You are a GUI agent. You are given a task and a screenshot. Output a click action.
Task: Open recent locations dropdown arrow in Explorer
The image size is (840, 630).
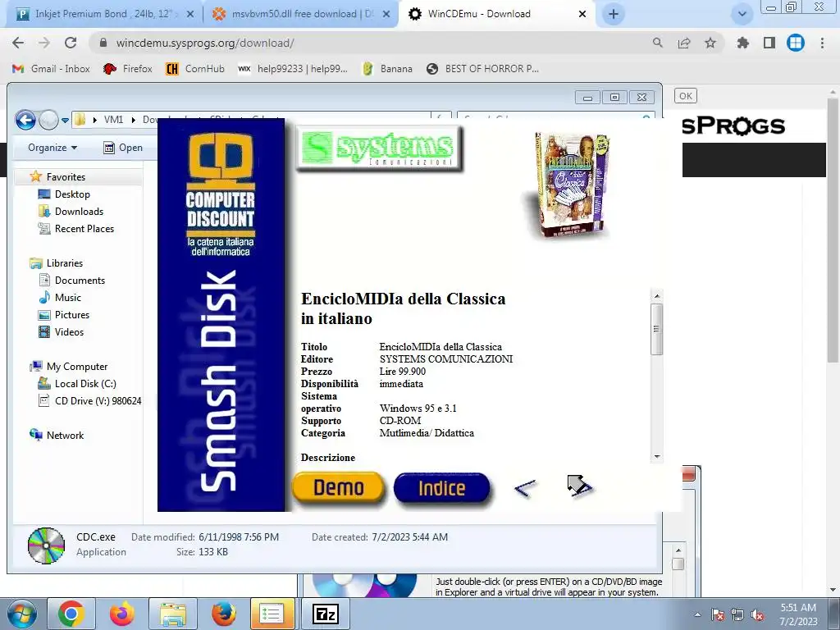[x=65, y=120]
